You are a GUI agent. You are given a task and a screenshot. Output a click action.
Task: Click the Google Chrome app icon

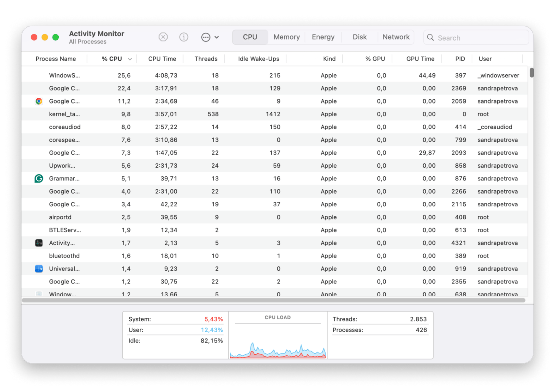tap(39, 101)
